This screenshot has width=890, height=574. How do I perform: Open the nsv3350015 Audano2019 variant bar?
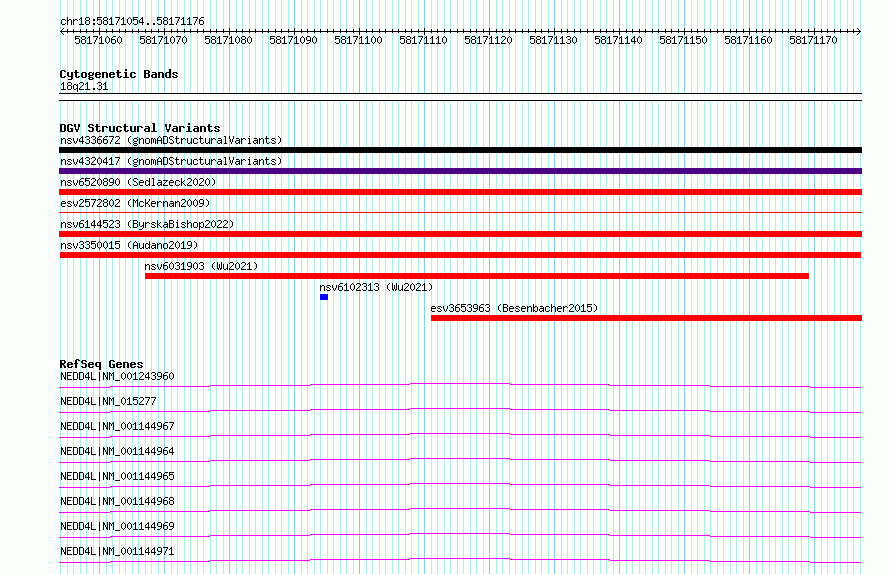click(460, 255)
